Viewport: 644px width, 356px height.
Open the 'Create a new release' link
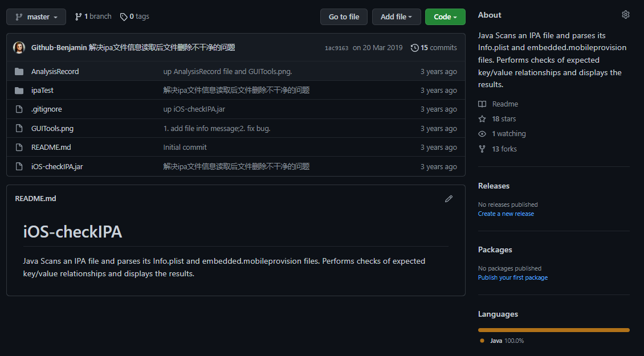point(506,214)
